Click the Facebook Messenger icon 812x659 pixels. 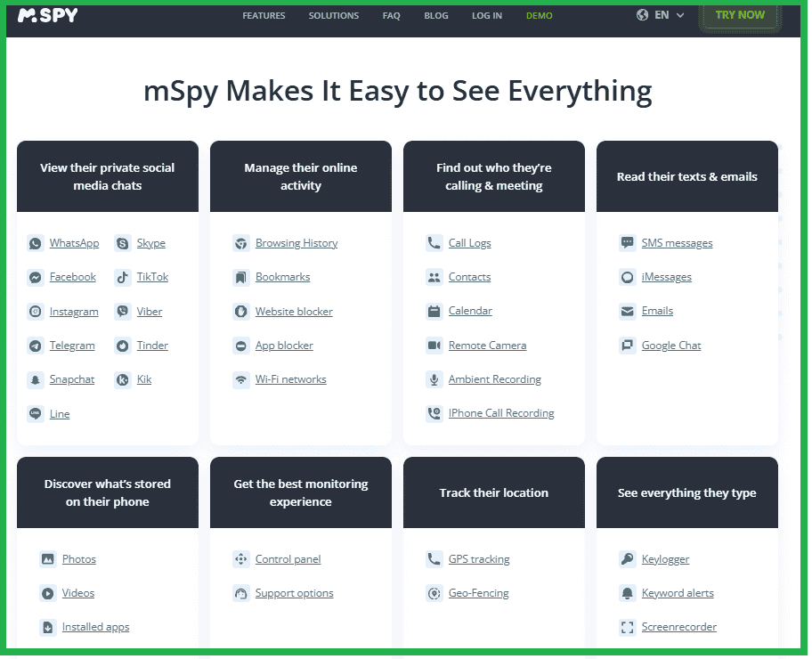[x=36, y=277]
